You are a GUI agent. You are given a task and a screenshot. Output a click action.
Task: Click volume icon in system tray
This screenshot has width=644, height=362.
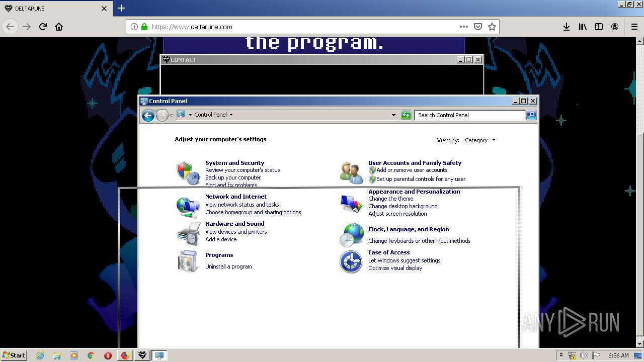tap(584, 355)
